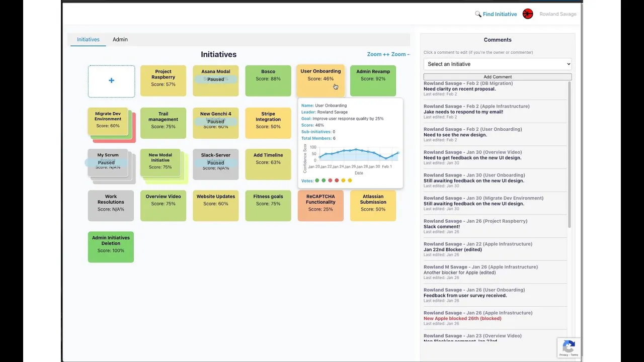Open the Find Initiative link
644x362 pixels.
pos(500,14)
